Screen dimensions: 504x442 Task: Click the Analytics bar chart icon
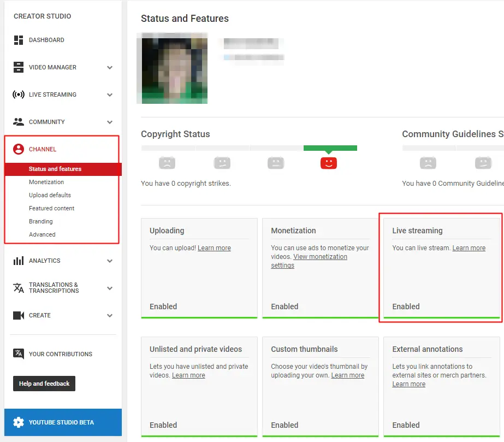pyautogui.click(x=19, y=261)
